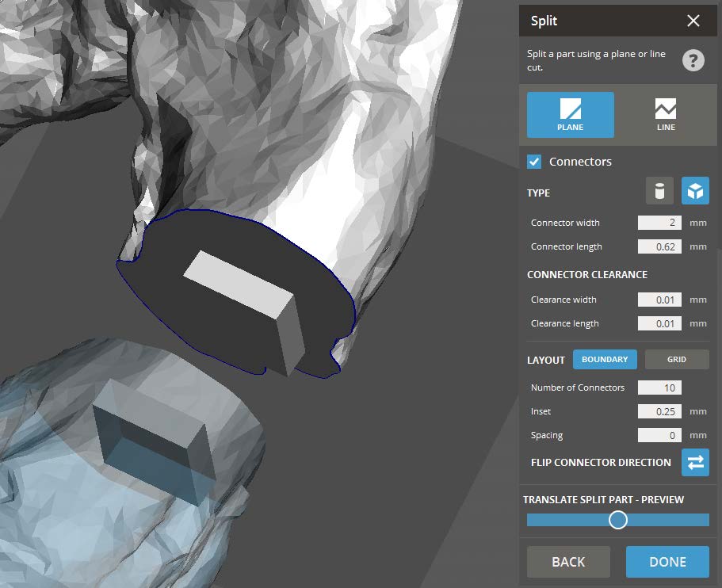Click the Translate Split Part slider handle
722x588 pixels.
[x=617, y=520]
